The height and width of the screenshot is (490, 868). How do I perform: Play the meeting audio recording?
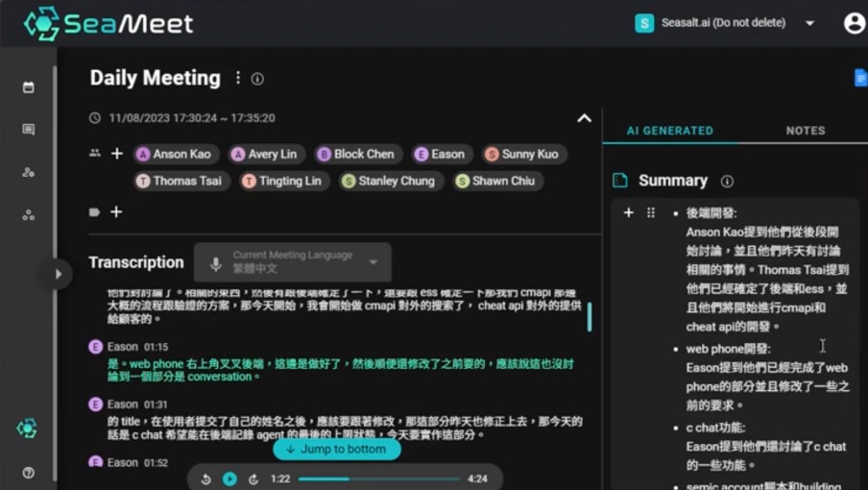click(229, 478)
